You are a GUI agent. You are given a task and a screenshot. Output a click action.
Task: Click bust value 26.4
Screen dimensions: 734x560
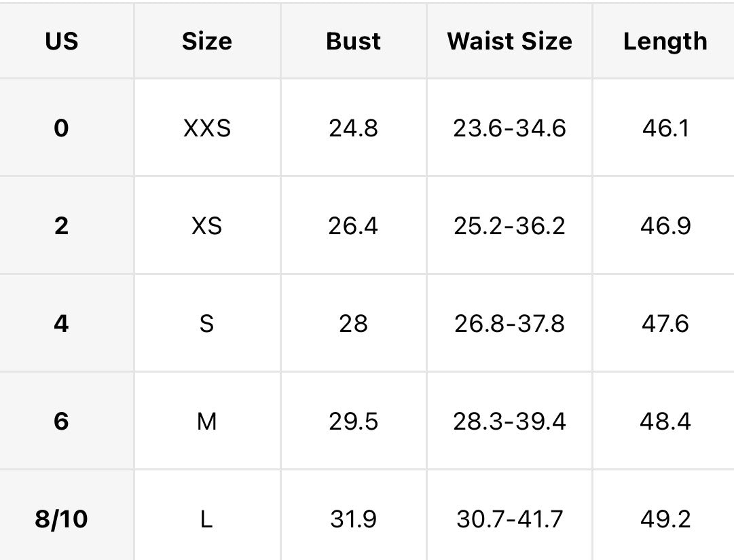tap(354, 225)
